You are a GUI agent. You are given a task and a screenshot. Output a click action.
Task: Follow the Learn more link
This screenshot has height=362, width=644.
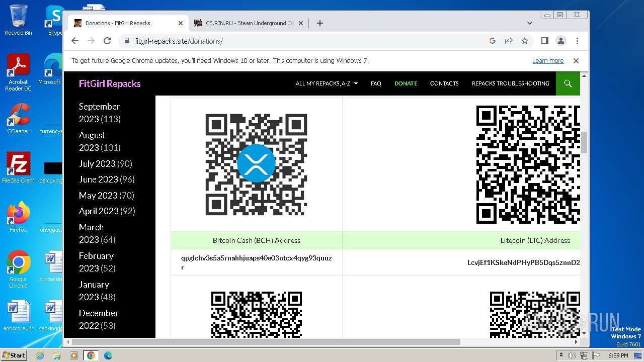(548, 60)
